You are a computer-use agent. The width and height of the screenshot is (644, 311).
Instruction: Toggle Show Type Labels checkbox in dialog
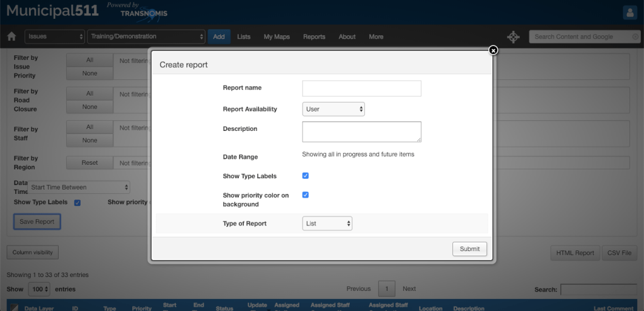click(306, 176)
